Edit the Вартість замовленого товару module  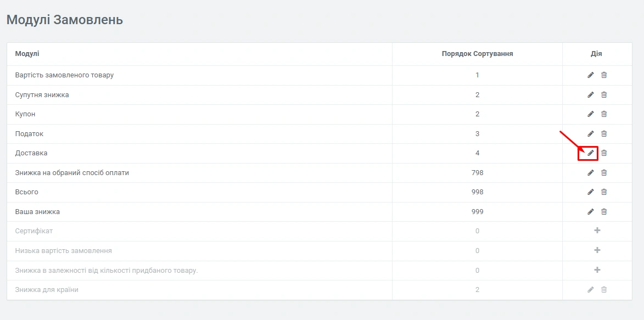pos(591,75)
